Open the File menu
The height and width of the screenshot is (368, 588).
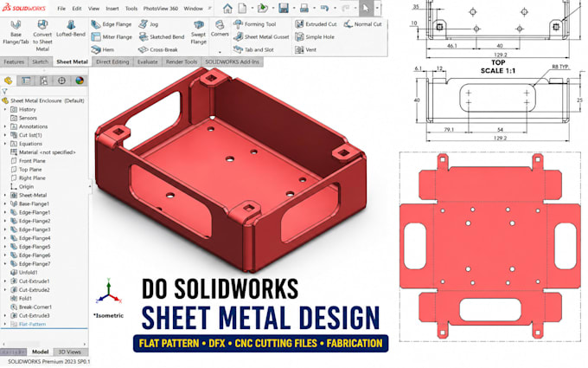tap(61, 9)
